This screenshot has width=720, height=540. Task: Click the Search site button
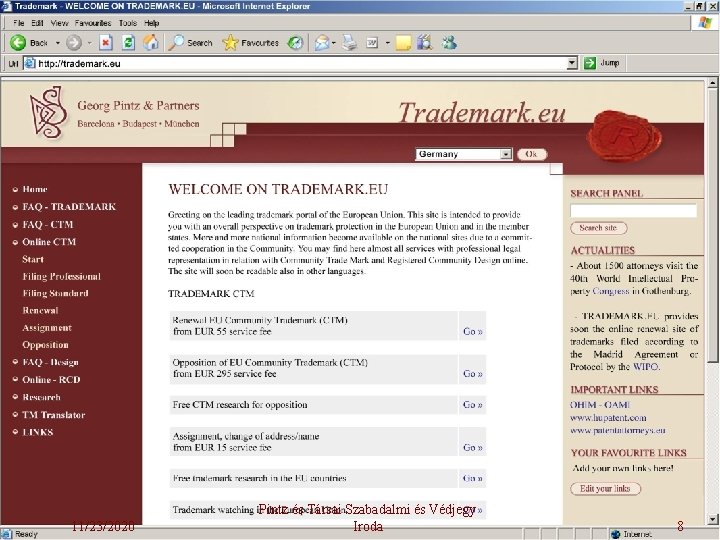coord(598,228)
